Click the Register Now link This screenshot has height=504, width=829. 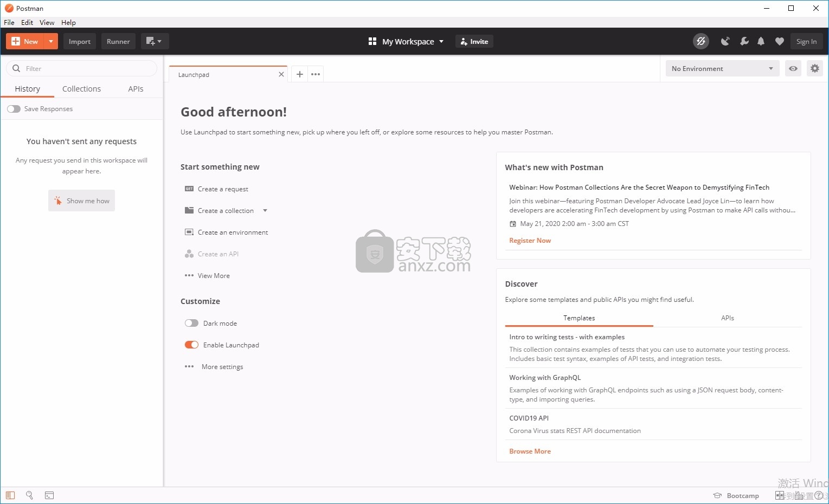(x=530, y=241)
